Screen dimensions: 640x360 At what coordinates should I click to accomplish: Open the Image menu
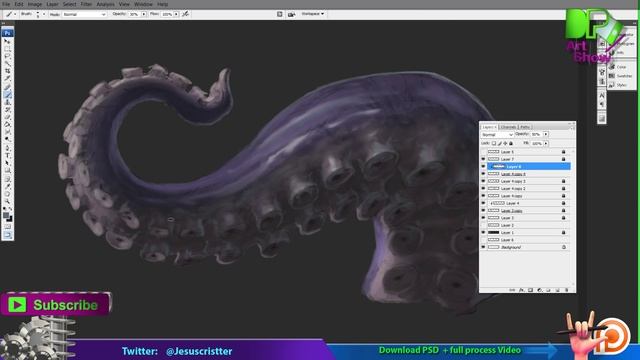coord(35,4)
